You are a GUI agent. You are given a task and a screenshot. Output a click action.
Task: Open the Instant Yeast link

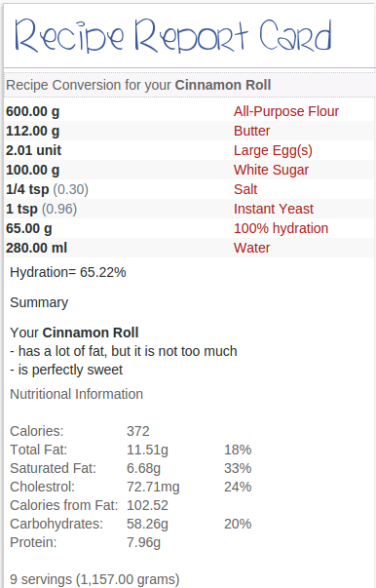click(x=274, y=209)
